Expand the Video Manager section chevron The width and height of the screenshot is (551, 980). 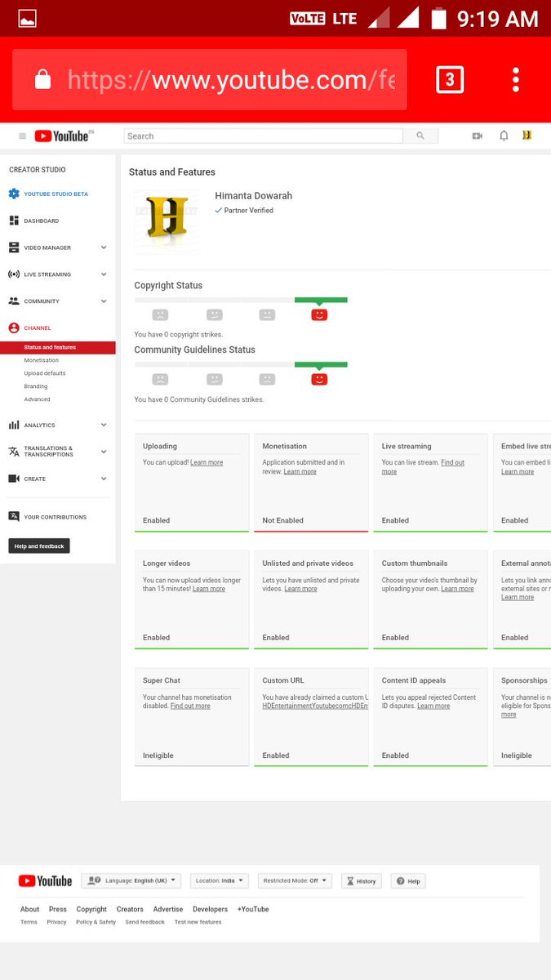click(104, 247)
